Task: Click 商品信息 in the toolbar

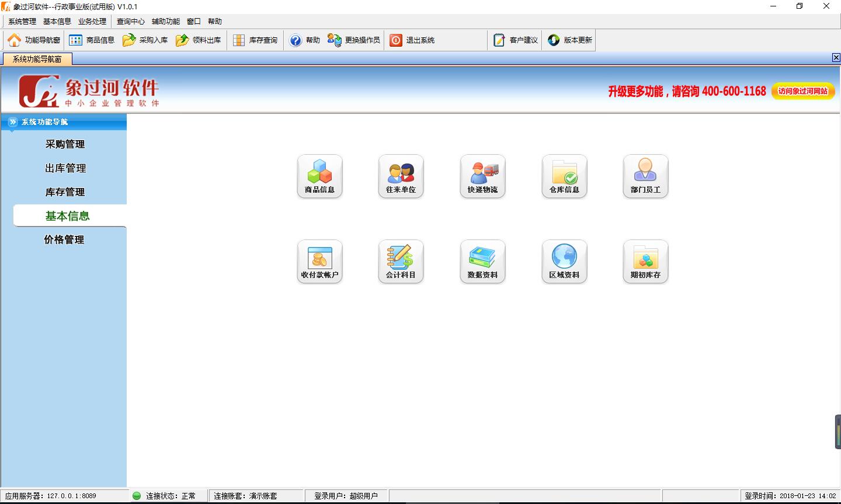Action: pyautogui.click(x=92, y=40)
